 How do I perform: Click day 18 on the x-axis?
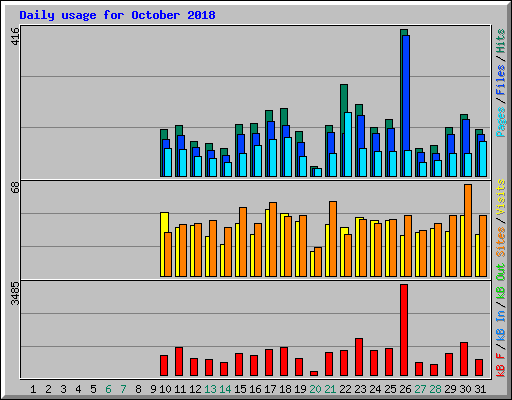pos(285,389)
